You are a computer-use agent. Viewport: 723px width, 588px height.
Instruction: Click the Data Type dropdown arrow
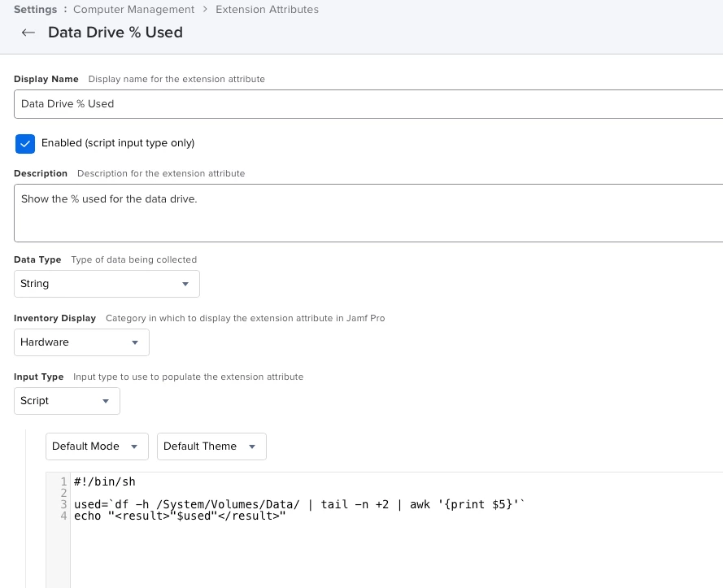[x=185, y=284]
